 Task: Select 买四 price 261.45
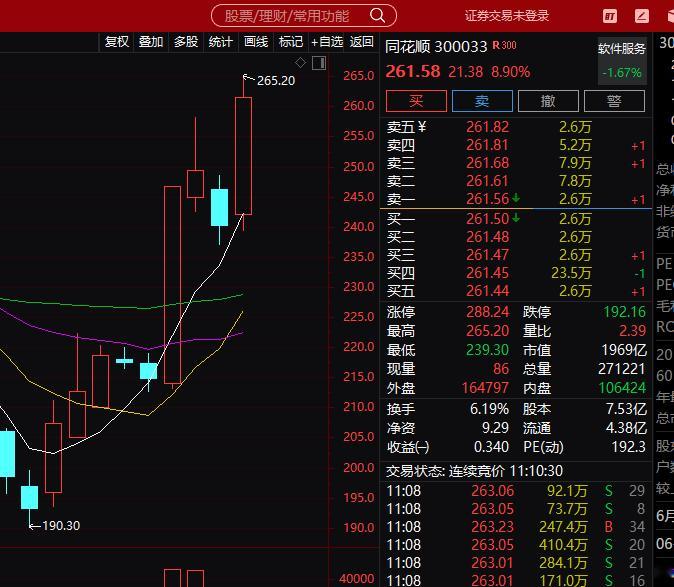(x=487, y=273)
